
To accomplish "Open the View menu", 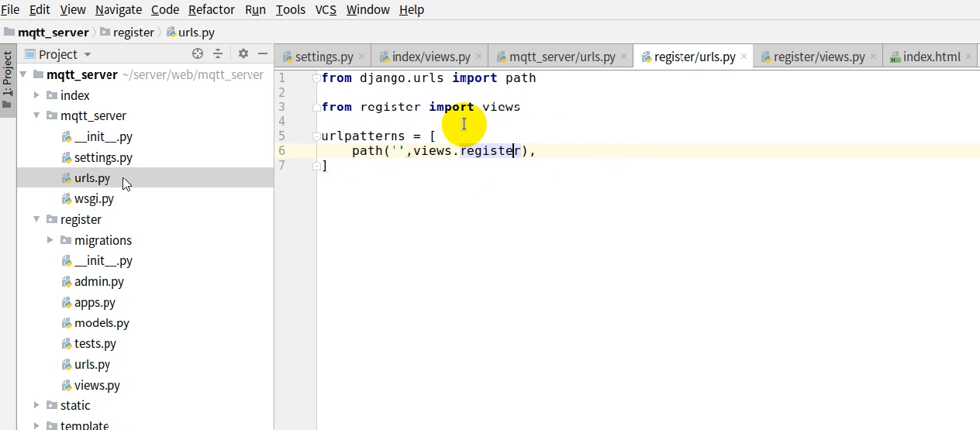I will click(x=73, y=9).
